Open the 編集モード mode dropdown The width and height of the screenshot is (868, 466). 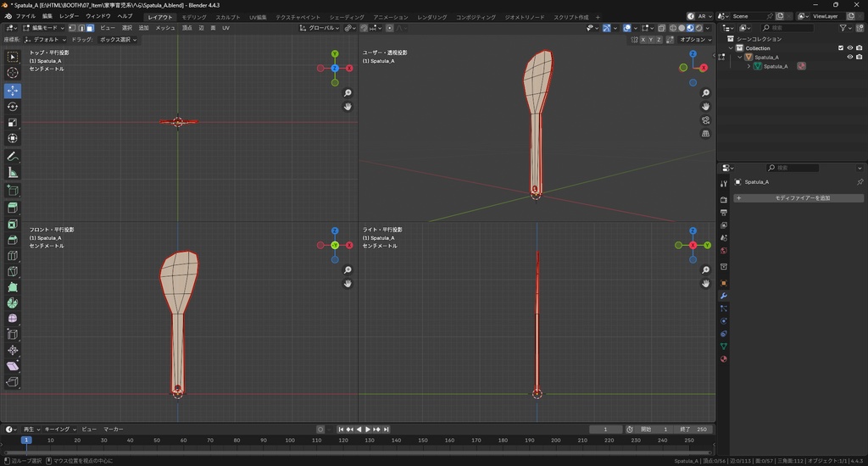[44, 28]
